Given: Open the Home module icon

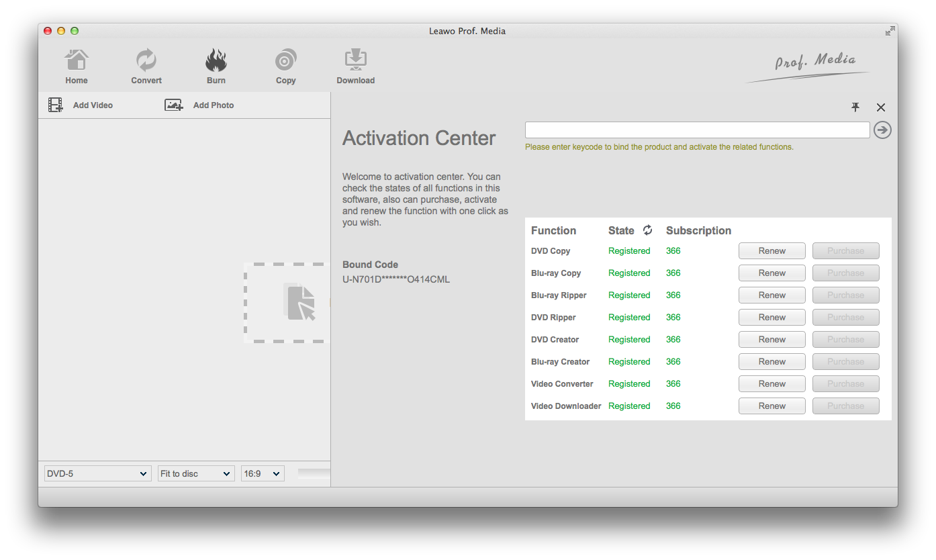Looking at the screenshot, I should [x=77, y=60].
